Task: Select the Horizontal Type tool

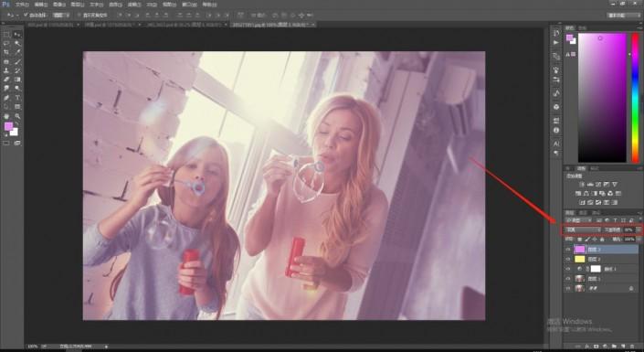Action: (17, 98)
